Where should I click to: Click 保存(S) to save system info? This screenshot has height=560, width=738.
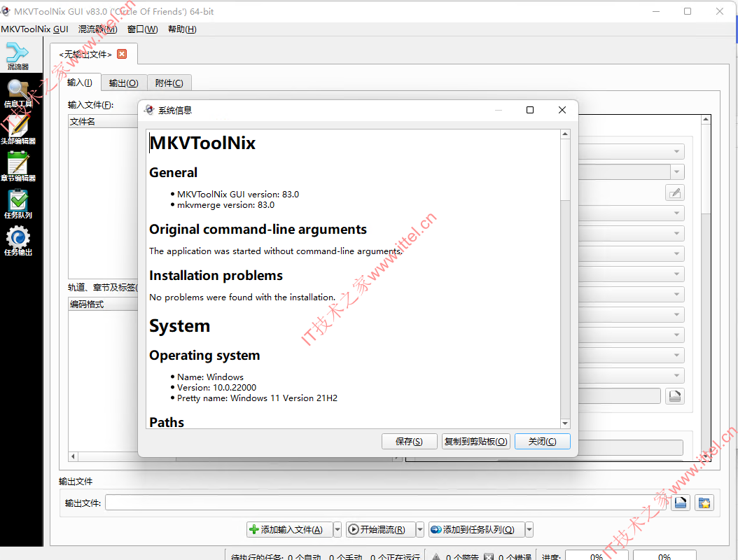point(409,442)
